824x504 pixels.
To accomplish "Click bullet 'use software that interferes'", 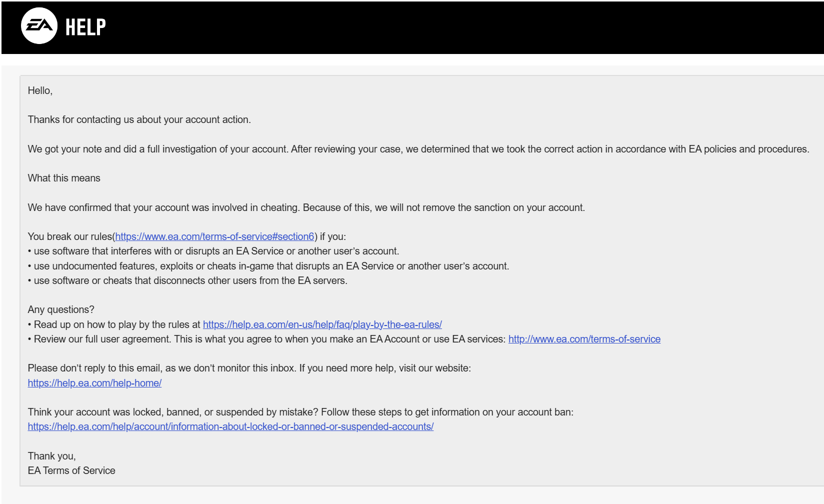I will point(213,251).
